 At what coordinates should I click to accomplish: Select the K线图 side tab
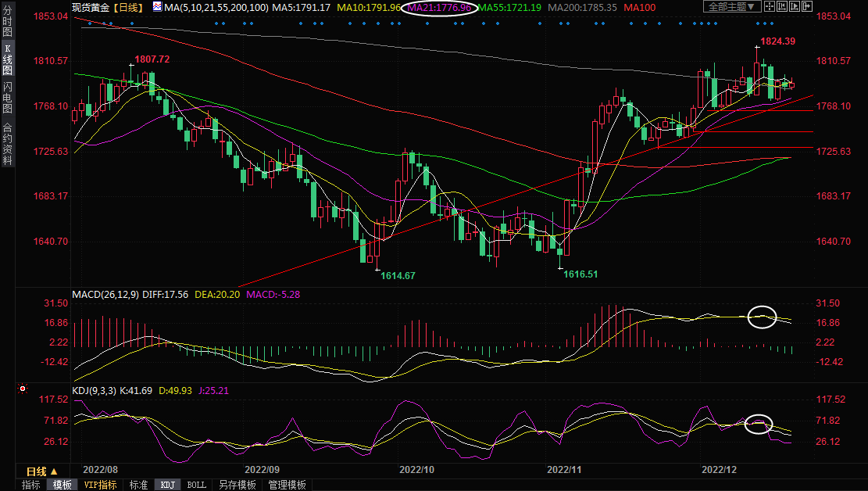tap(7, 64)
